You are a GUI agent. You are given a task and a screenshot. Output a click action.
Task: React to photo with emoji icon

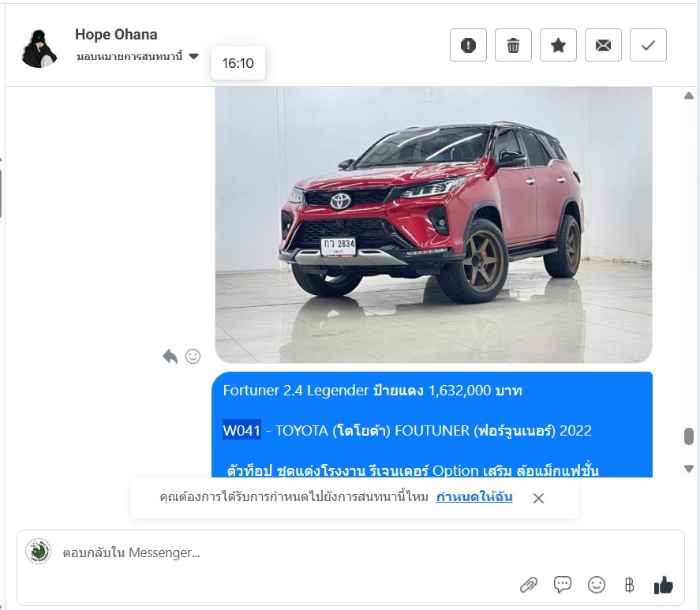coord(193,357)
